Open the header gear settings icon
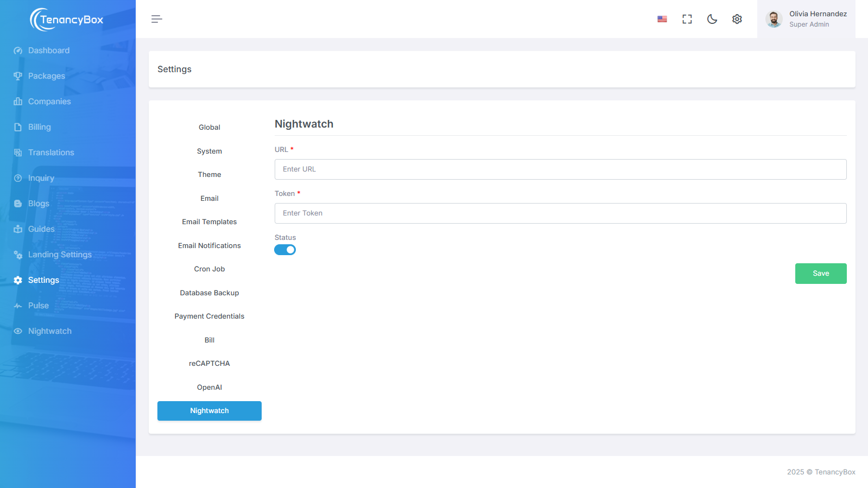The width and height of the screenshot is (868, 488). (737, 19)
